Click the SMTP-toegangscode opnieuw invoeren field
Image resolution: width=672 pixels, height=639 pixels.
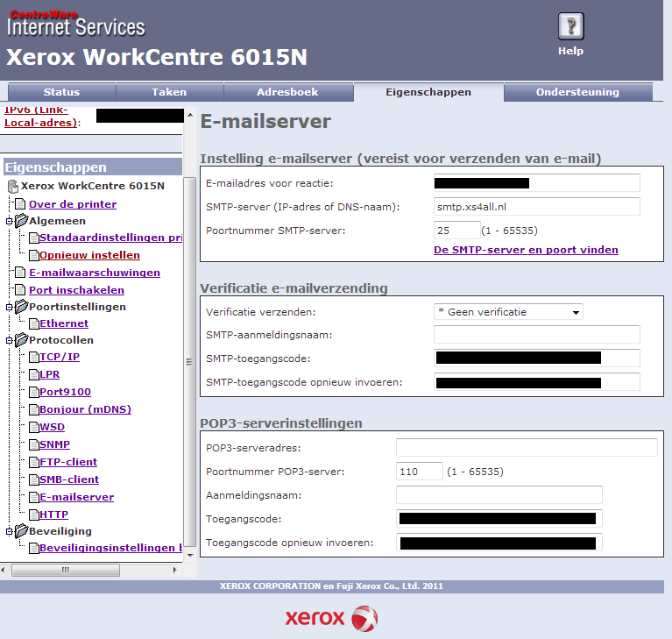point(537,381)
